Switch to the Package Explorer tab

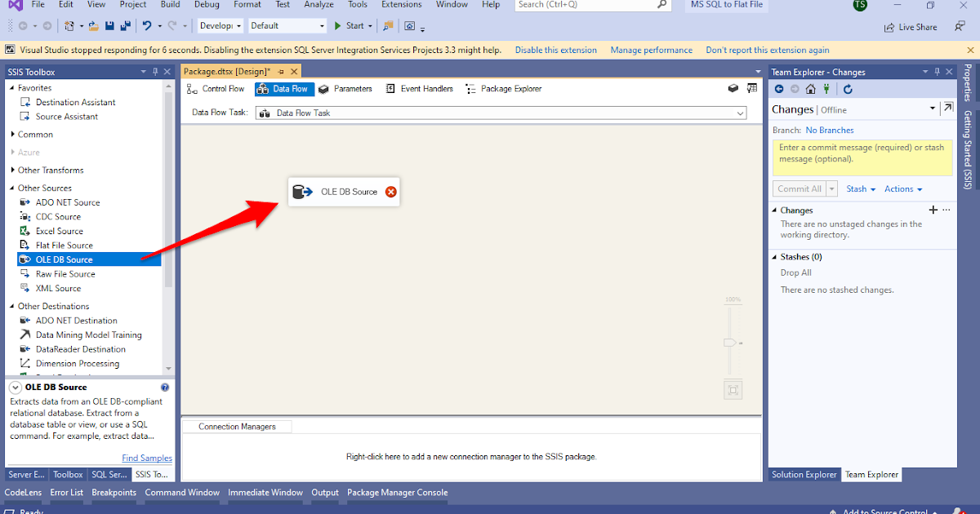click(503, 89)
